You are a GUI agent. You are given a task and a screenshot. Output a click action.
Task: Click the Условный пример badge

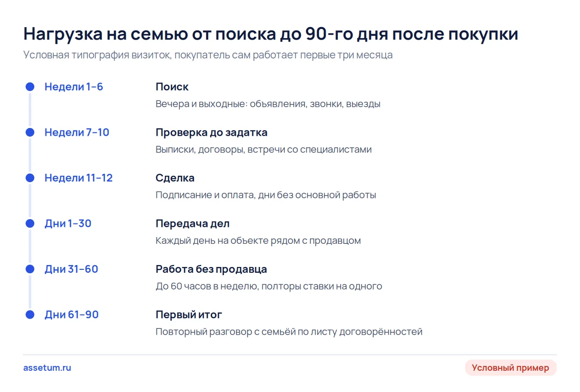pos(510,368)
